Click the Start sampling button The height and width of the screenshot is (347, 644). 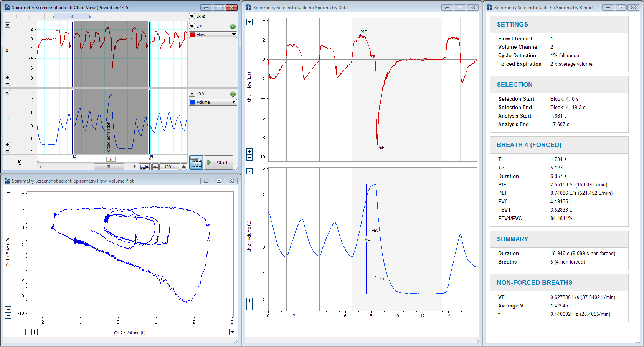[x=218, y=163]
